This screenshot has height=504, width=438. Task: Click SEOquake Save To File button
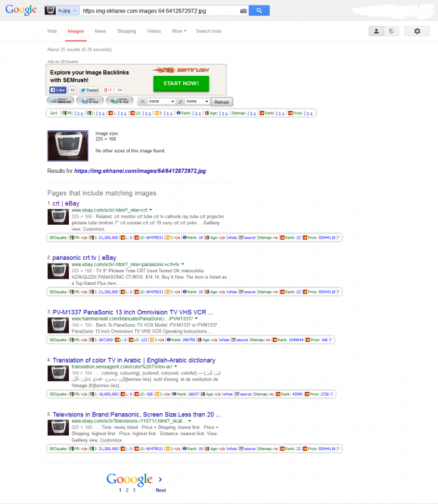tap(90, 101)
